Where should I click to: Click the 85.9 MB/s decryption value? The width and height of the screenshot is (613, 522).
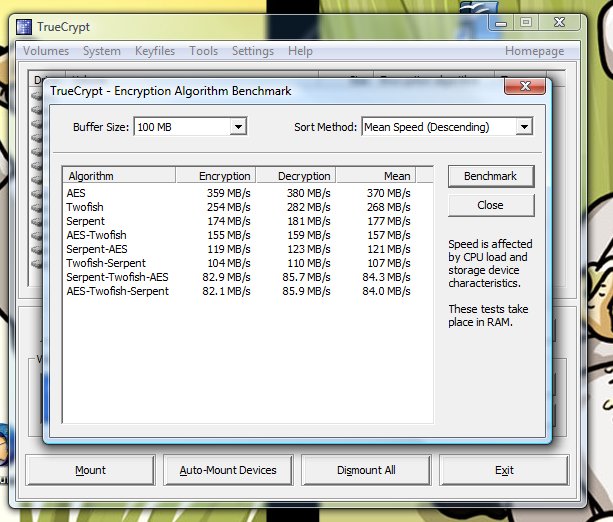tap(306, 291)
